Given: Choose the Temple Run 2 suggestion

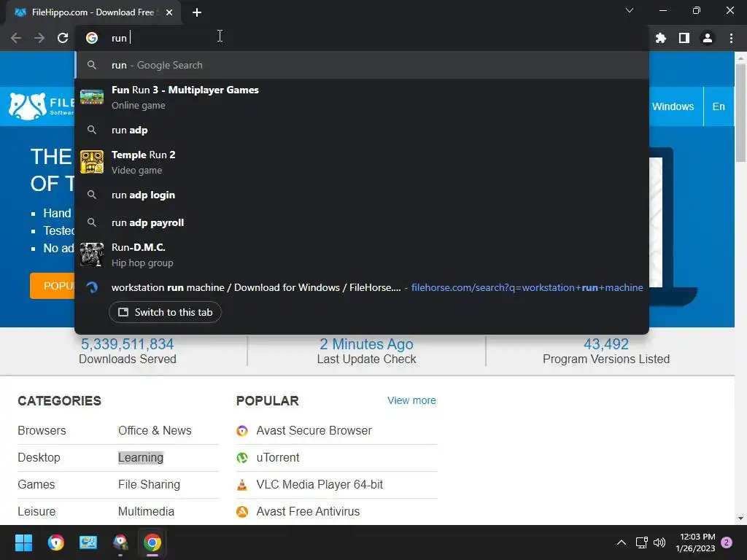Looking at the screenshot, I should coord(362,162).
